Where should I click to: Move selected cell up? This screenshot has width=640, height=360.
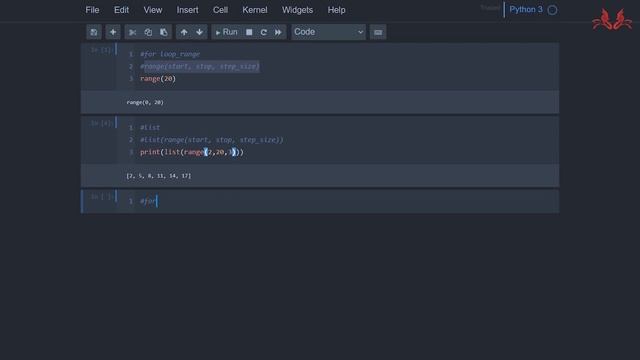(184, 32)
